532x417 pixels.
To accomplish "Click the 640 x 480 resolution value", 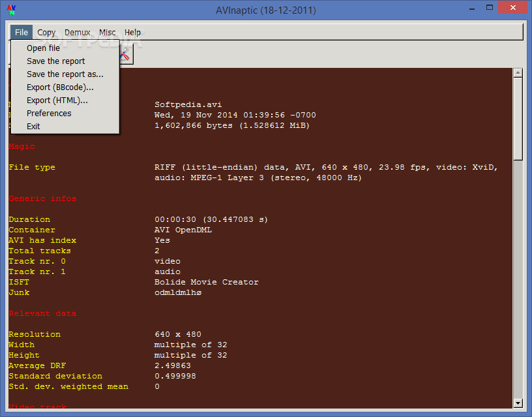I will tap(178, 335).
